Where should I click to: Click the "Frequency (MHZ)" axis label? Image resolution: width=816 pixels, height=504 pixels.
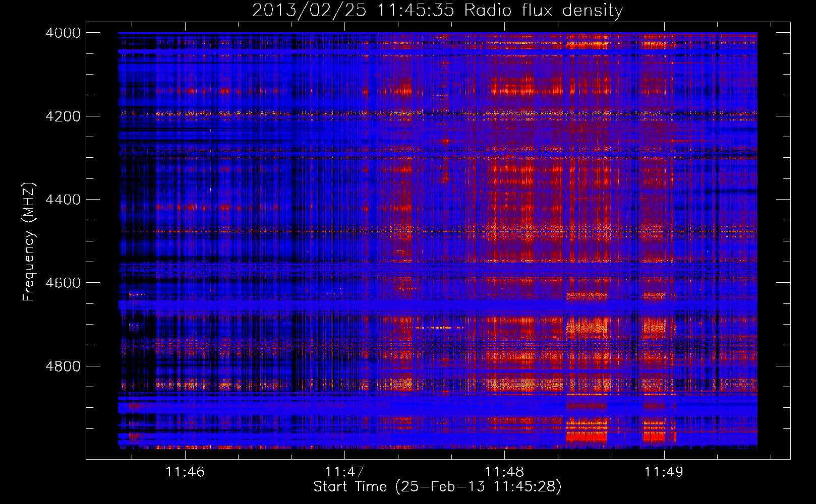tap(29, 242)
